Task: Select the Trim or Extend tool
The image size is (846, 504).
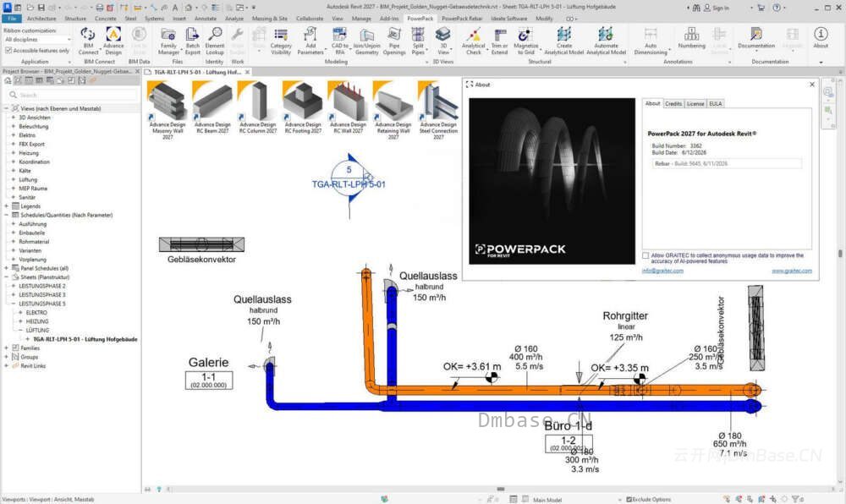Action: 500,41
